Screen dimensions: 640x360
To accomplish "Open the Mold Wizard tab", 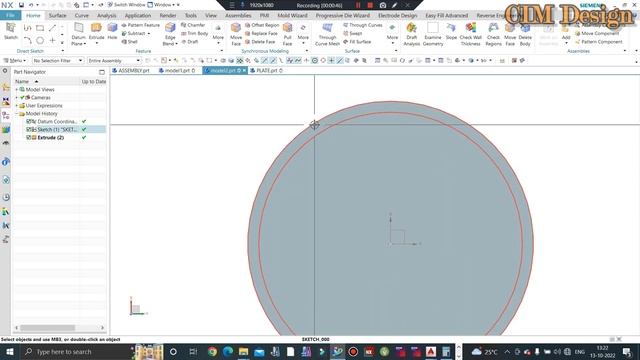I will tap(292, 16).
